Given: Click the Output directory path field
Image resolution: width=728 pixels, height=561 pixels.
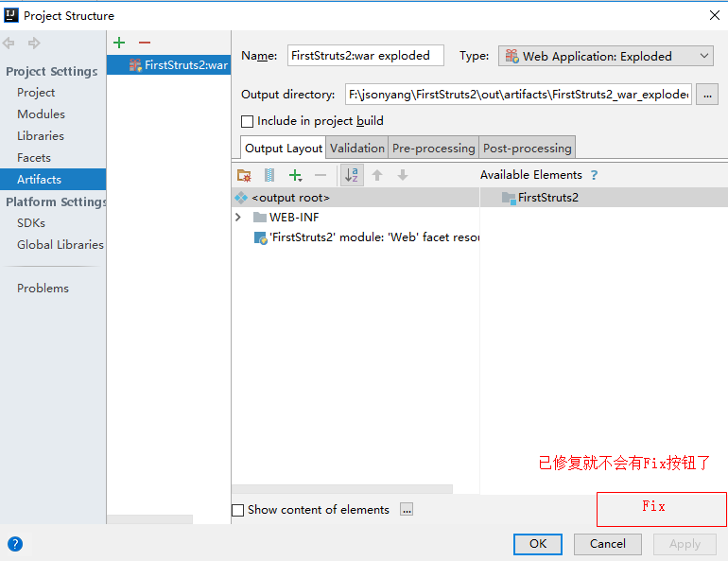Looking at the screenshot, I should pyautogui.click(x=518, y=95).
